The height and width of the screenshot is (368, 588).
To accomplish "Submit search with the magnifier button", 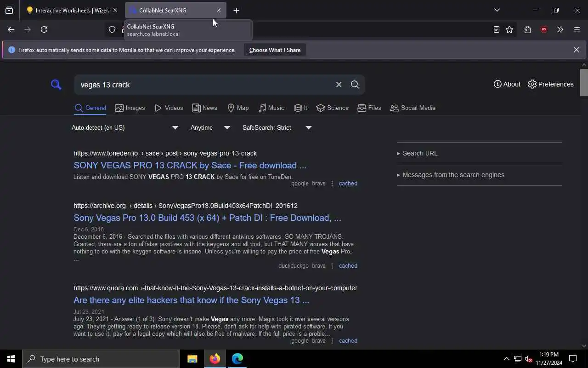I will pyautogui.click(x=355, y=85).
